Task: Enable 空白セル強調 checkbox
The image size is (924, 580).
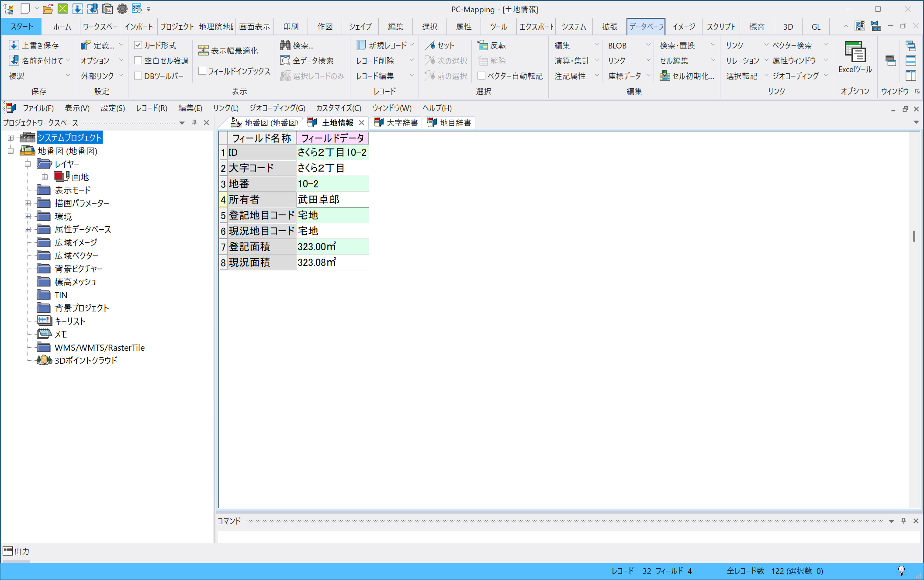Action: point(138,61)
